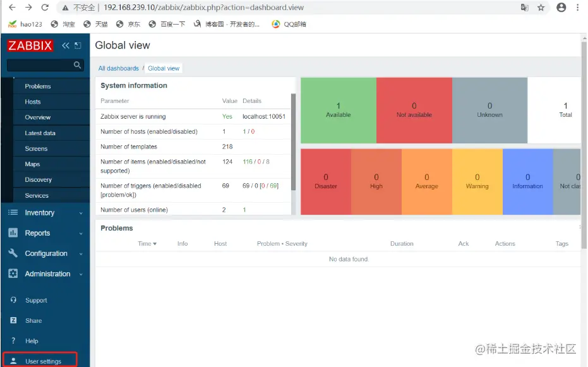Click the Share Z icon
Image resolution: width=588 pixels, height=367 pixels.
point(13,320)
